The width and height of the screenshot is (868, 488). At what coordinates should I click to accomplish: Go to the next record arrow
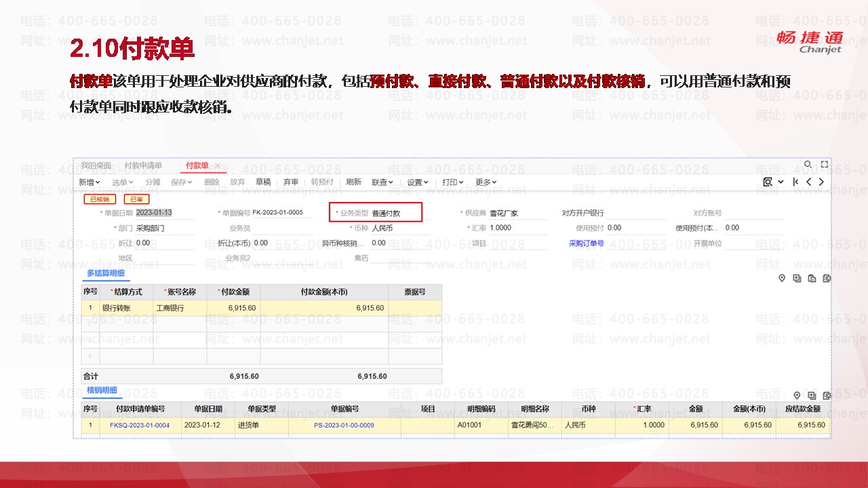tap(821, 182)
